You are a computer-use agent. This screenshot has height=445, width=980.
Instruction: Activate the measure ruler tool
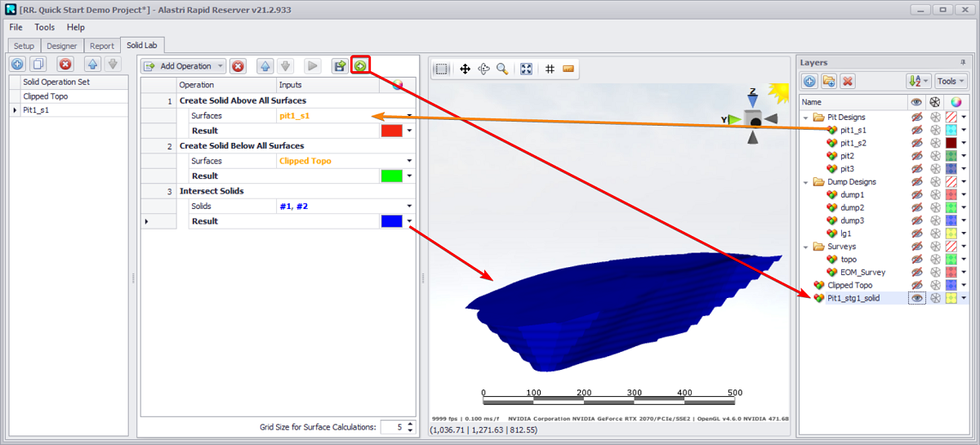[x=568, y=69]
